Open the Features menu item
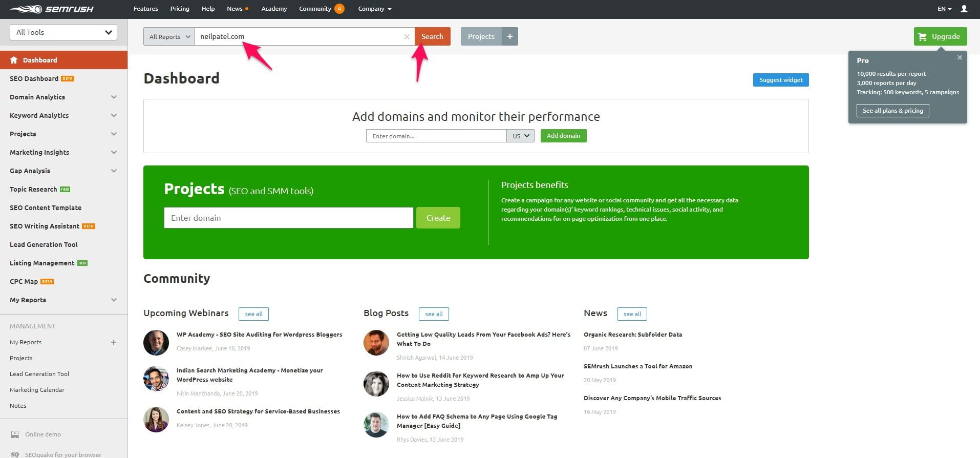The width and height of the screenshot is (980, 458). 145,9
